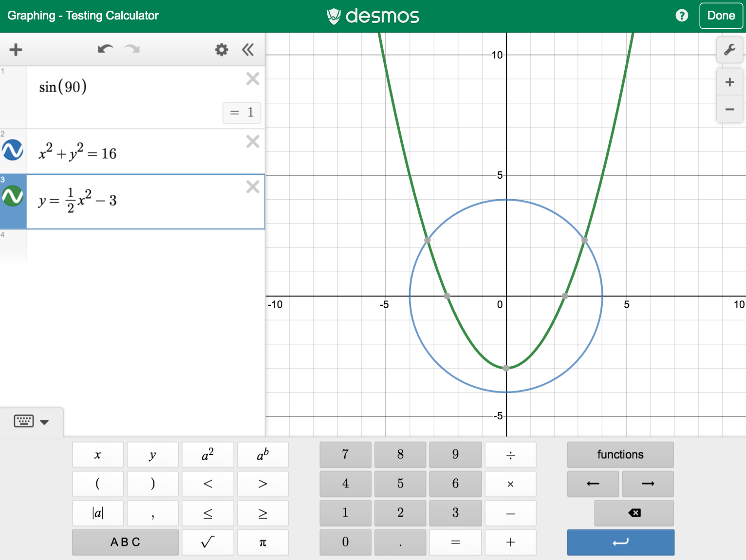Click the add item plus icon
This screenshot has height=560, width=746.
point(16,50)
